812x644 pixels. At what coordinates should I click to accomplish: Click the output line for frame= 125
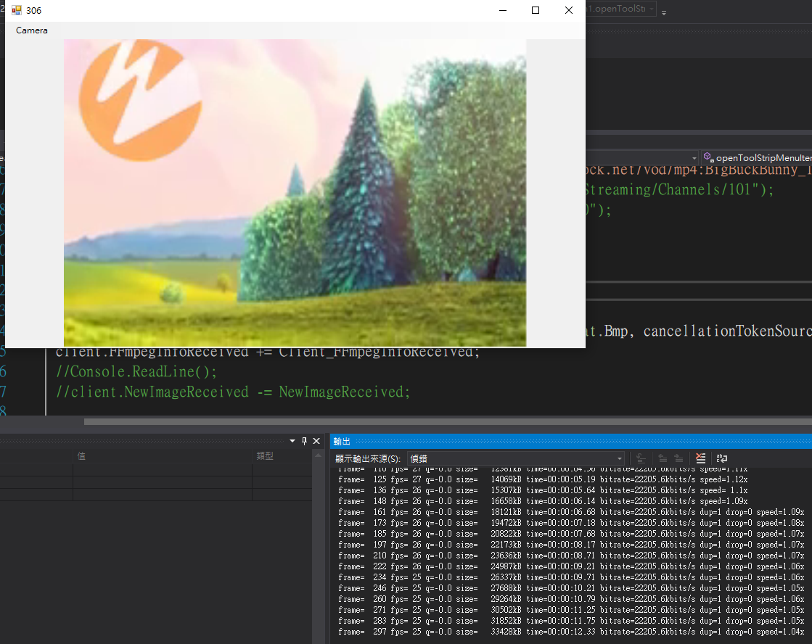[x=543, y=480]
